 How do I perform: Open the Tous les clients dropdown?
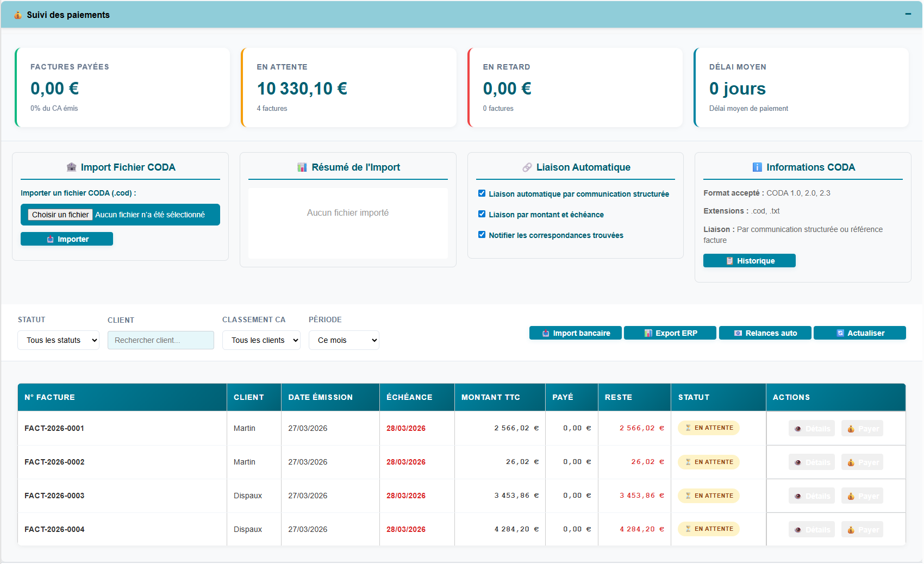tap(261, 340)
